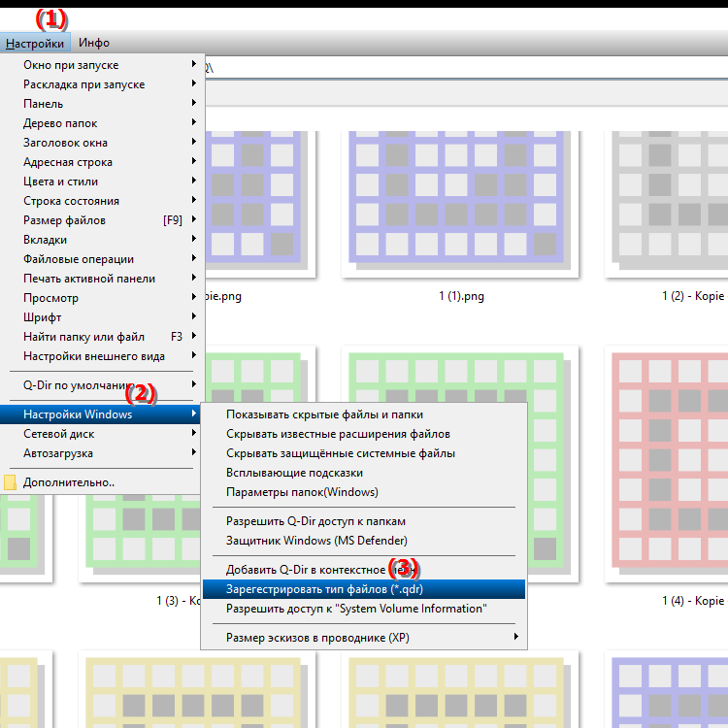Viewport: 728px width, 728px height.
Task: Choose Разрешить Q-Dir доступ к папкам
Action: [x=364, y=521]
